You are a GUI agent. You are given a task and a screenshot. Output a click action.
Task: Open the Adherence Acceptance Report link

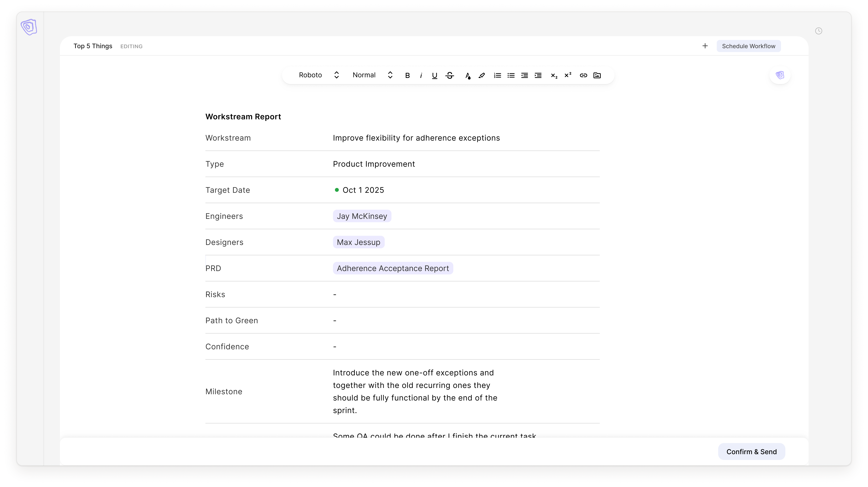(393, 268)
